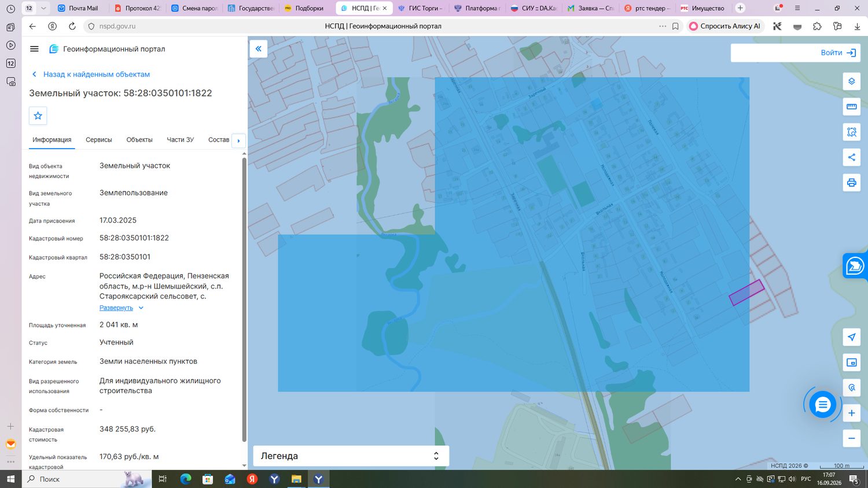Activate the area selection search tool

point(851,132)
